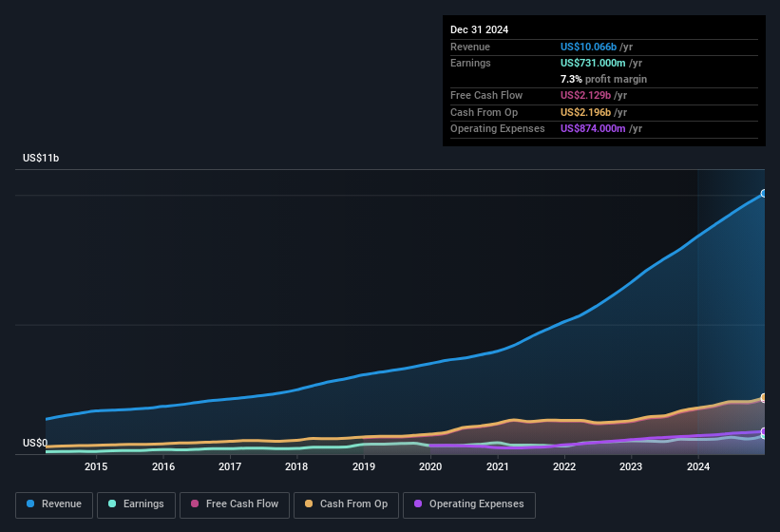Click the US$10.066b revenue value
Image resolution: width=780 pixels, height=532 pixels.
(x=588, y=47)
